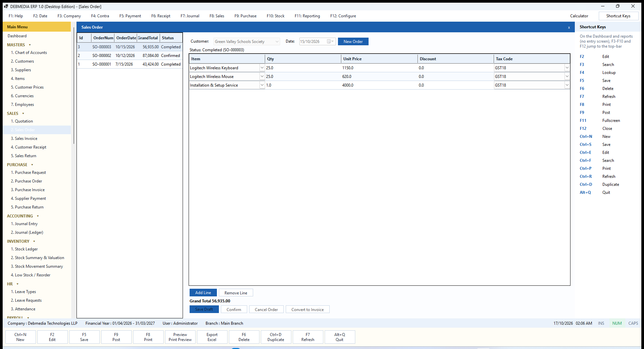Click Convert to Invoice button

click(308, 309)
